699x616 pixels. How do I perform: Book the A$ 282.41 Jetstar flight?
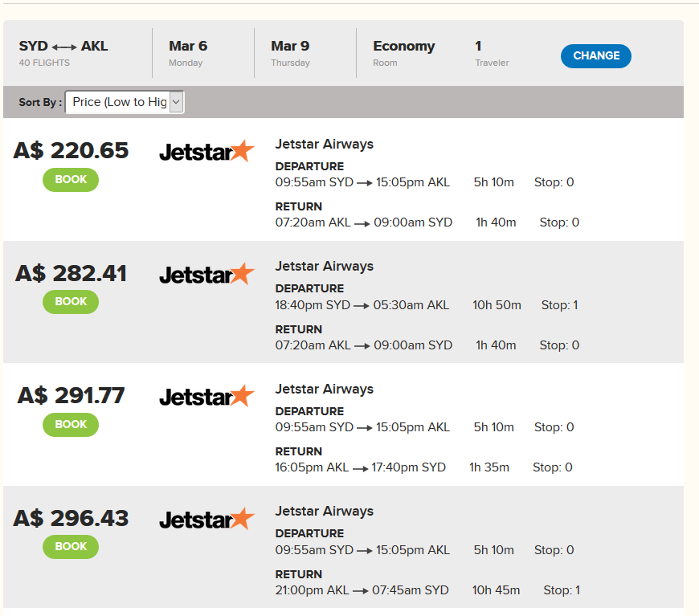[71, 302]
